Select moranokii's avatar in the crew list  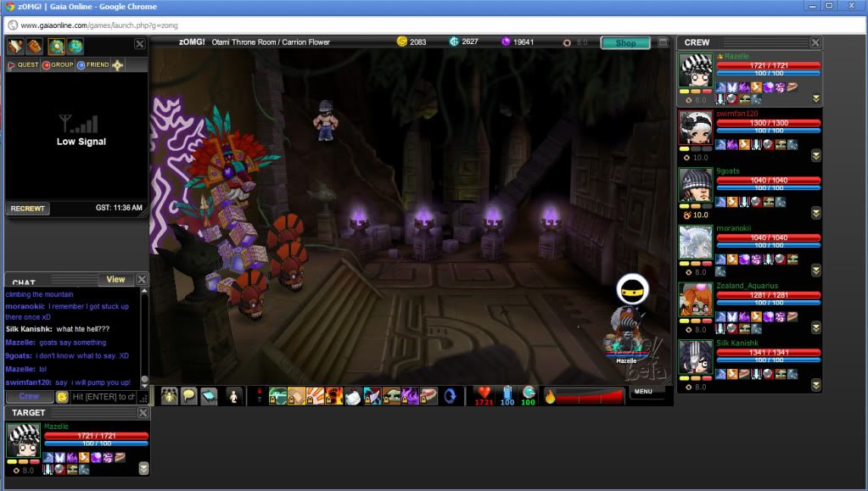pyautogui.click(x=696, y=243)
